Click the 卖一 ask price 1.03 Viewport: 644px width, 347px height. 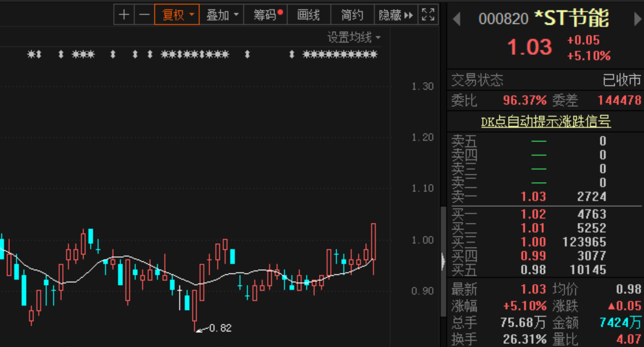coord(533,197)
